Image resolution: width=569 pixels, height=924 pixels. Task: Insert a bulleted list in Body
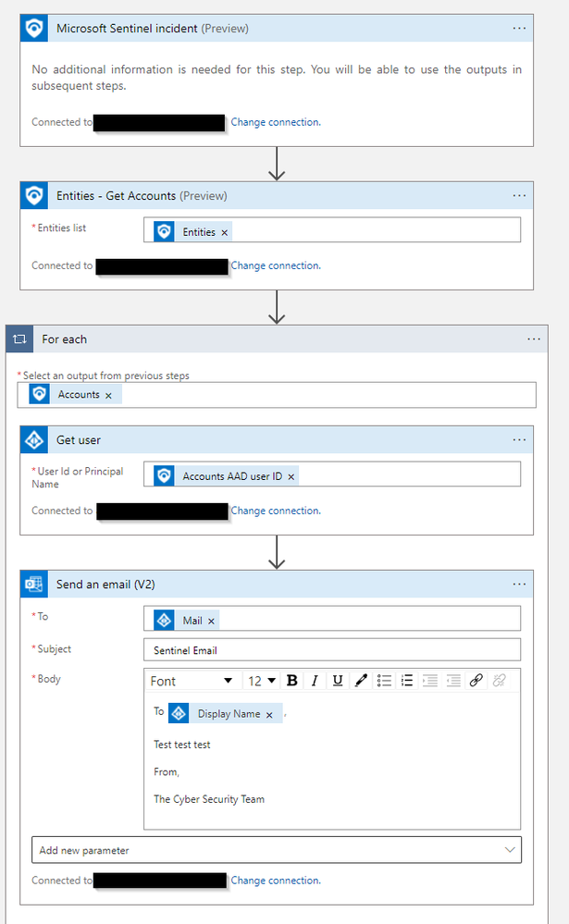point(385,681)
